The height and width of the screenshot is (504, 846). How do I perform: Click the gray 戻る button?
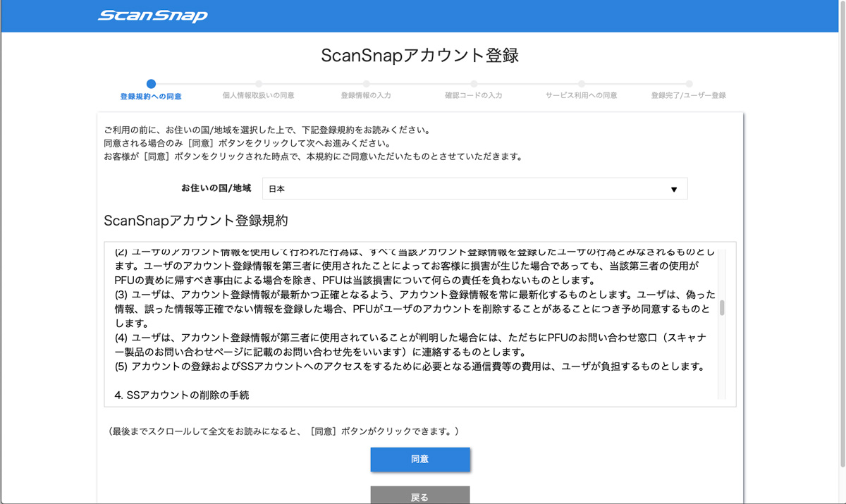point(420,495)
